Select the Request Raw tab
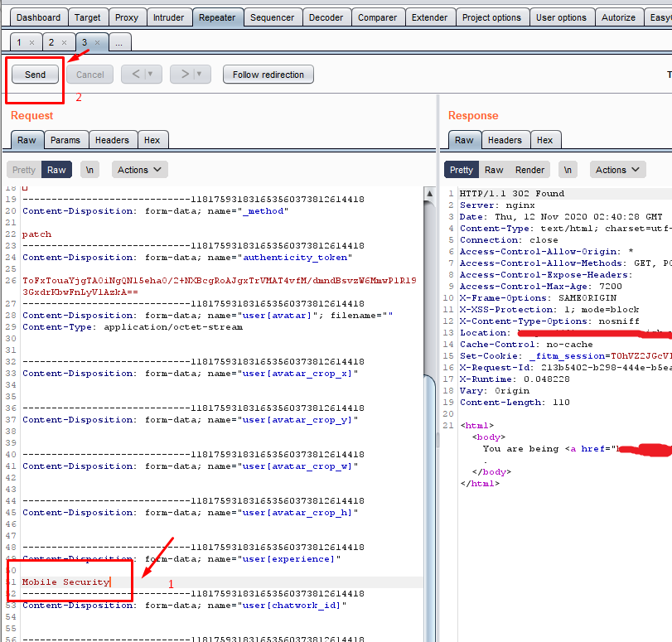 coord(27,140)
